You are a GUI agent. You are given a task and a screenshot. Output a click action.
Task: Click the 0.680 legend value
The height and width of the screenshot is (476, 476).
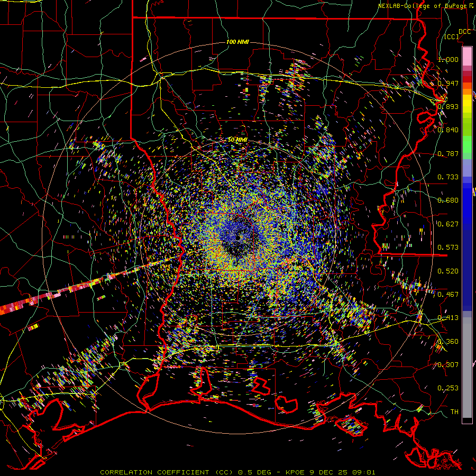click(x=448, y=200)
